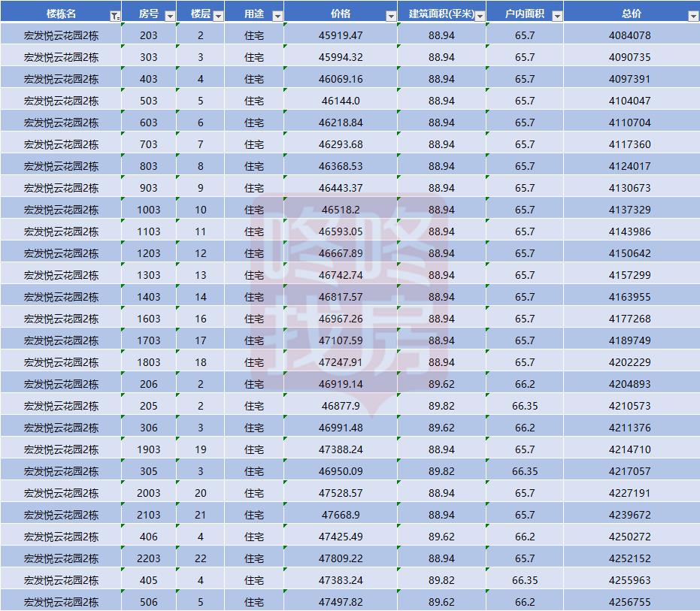Click total price cell 4130673
This screenshot has width=700, height=611.
[630, 188]
